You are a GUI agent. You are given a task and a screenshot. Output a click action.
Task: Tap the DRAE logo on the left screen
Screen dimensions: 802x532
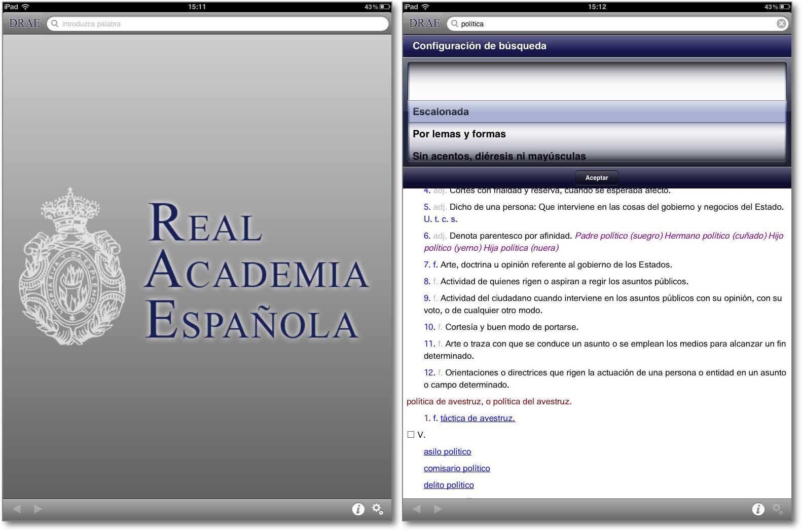click(x=24, y=23)
